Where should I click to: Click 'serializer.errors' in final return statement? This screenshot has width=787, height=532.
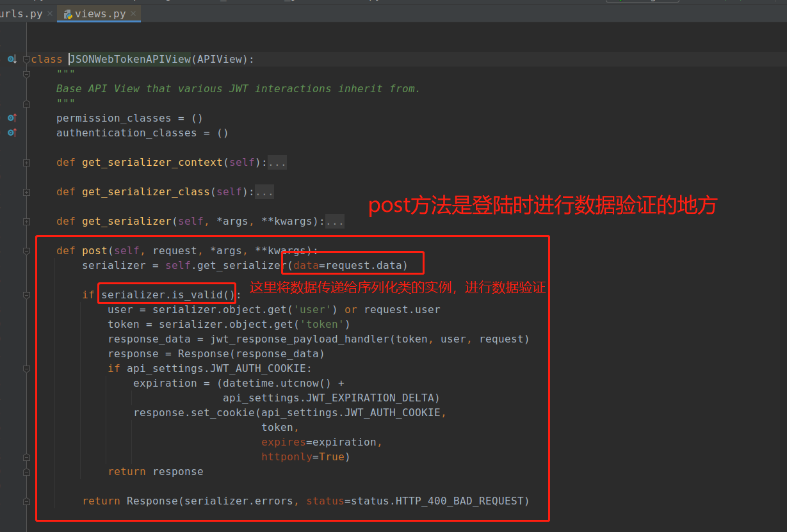pyautogui.click(x=239, y=501)
